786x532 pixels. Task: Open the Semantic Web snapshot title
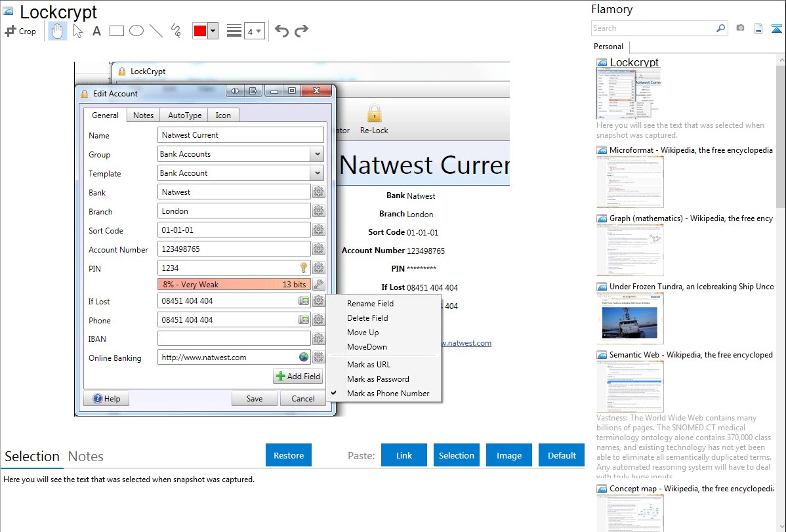[691, 355]
